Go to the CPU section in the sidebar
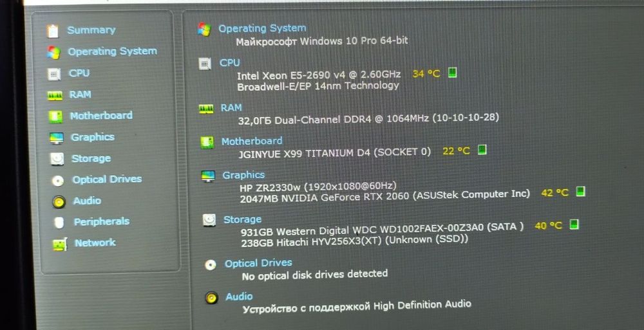Image resolution: width=644 pixels, height=330 pixels. (x=79, y=73)
